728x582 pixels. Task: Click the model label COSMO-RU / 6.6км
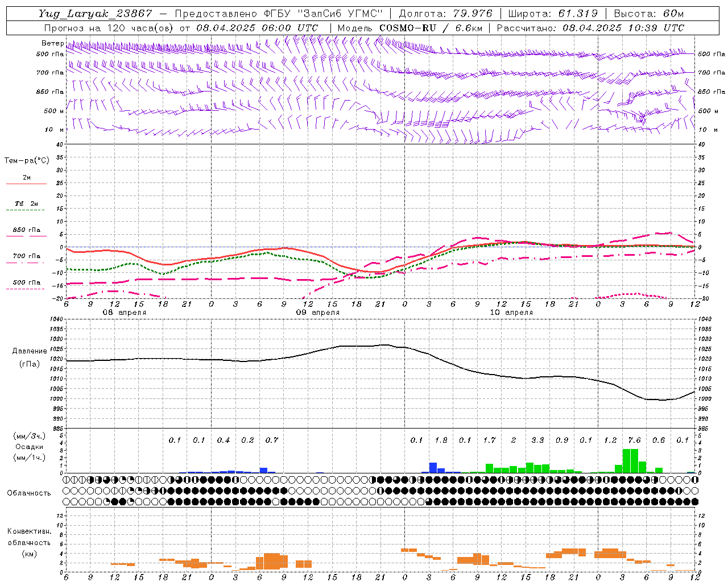click(431, 28)
